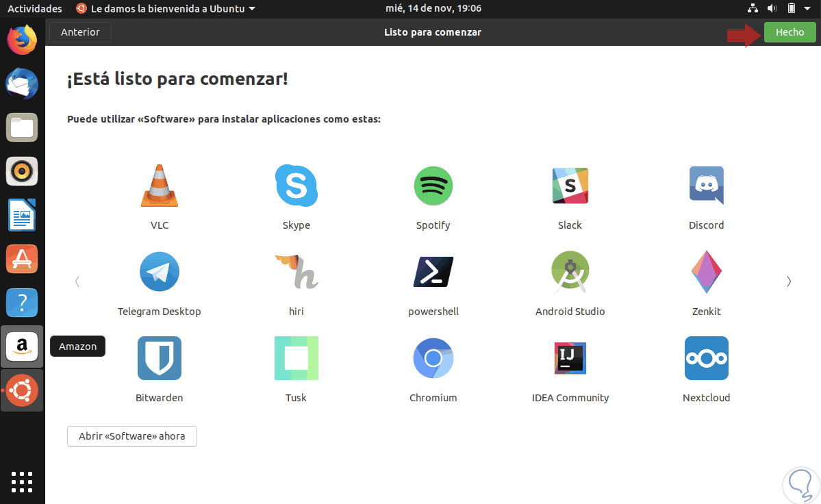Click the network status icon
This screenshot has width=821, height=504.
pyautogui.click(x=753, y=8)
